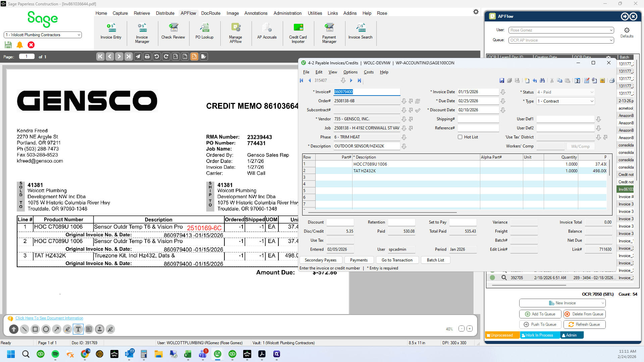
Task: Open the AP Accruals tool
Action: point(267,32)
